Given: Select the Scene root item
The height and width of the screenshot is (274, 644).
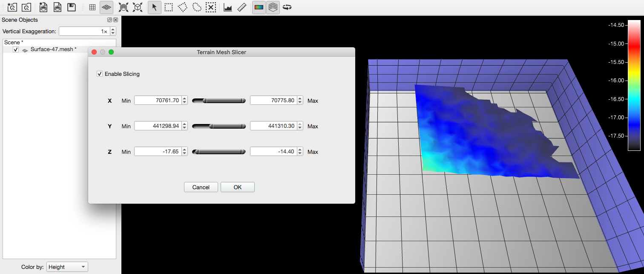Looking at the screenshot, I should pos(14,43).
